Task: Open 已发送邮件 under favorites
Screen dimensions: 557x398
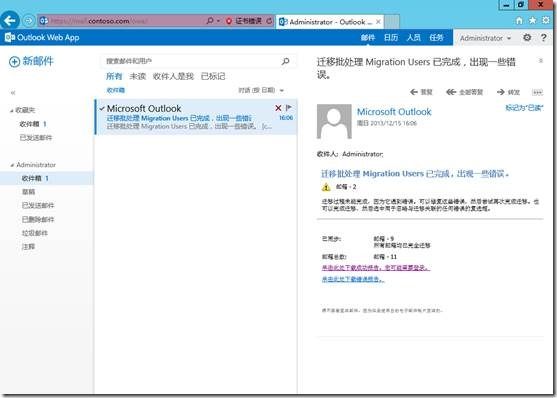Action: (36, 138)
